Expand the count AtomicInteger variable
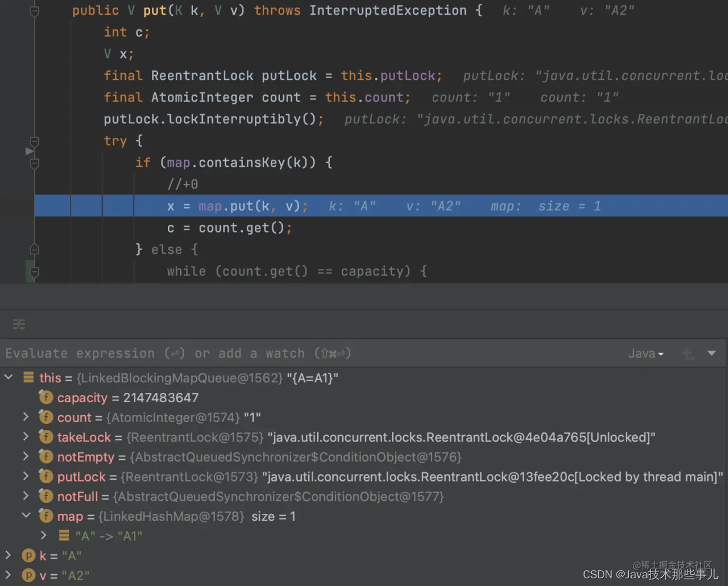The image size is (728, 586). (x=26, y=416)
